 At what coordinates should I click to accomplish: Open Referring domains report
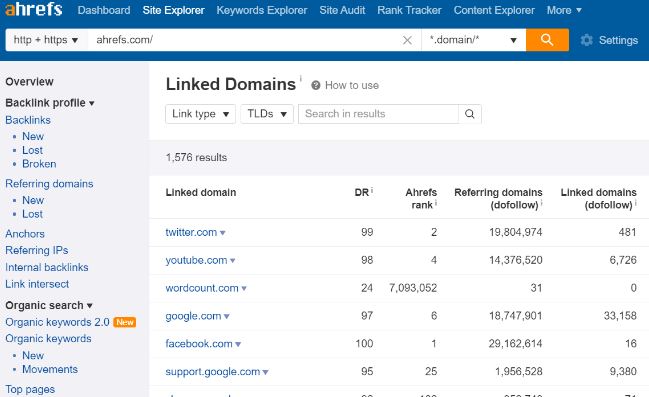click(49, 183)
